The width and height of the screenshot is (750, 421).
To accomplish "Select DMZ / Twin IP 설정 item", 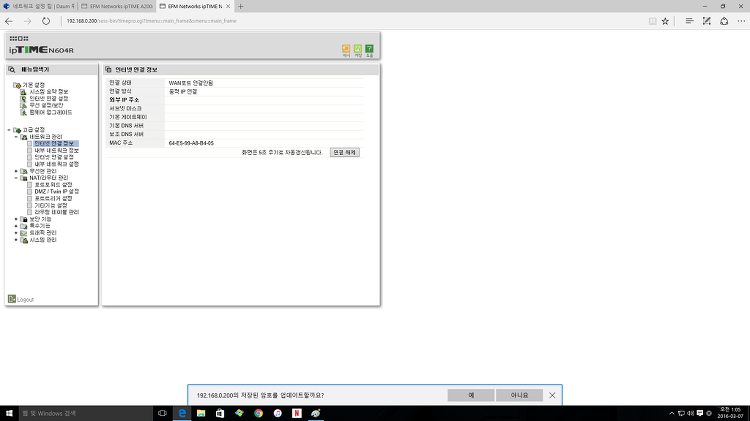I will point(56,191).
